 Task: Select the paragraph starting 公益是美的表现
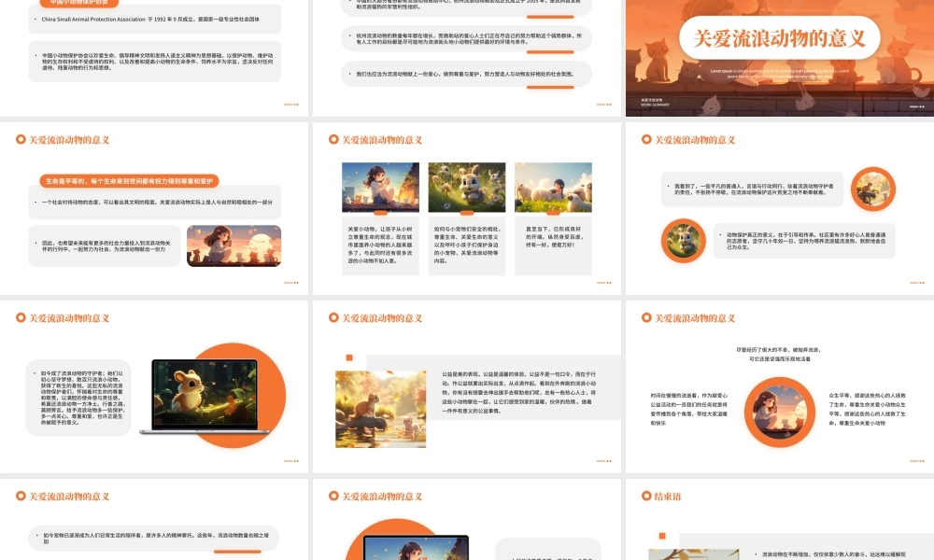click(518, 392)
